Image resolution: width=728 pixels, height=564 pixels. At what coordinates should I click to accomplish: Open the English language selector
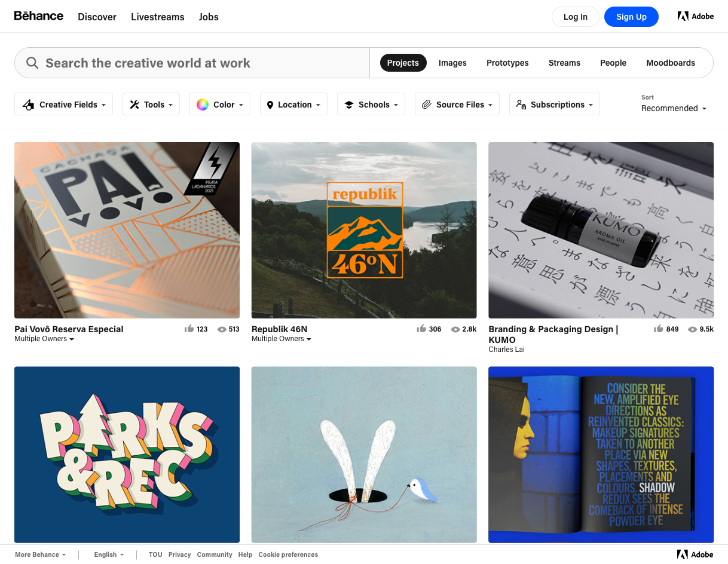pyautogui.click(x=108, y=554)
